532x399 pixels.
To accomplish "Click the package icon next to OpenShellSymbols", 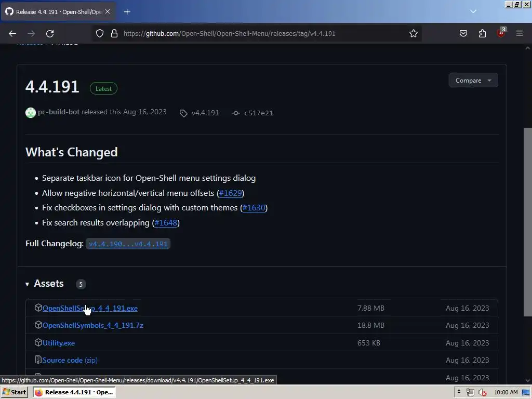I will coord(38,325).
